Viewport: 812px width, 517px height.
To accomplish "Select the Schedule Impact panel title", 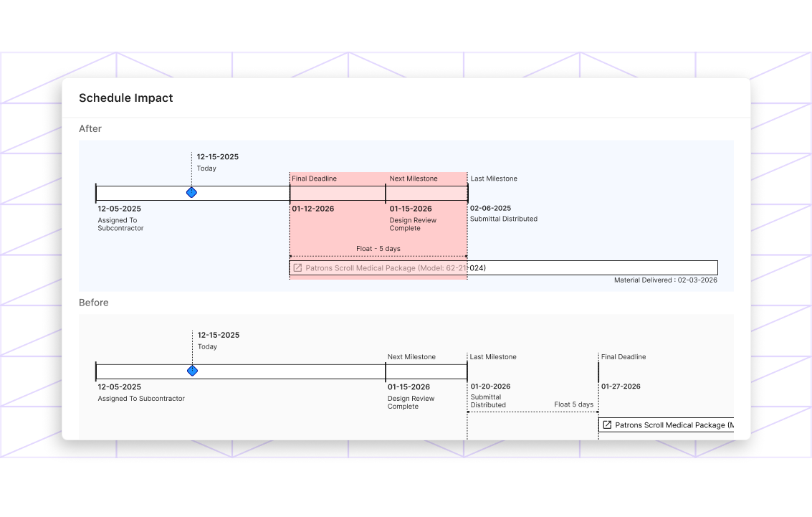I will pyautogui.click(x=125, y=98).
